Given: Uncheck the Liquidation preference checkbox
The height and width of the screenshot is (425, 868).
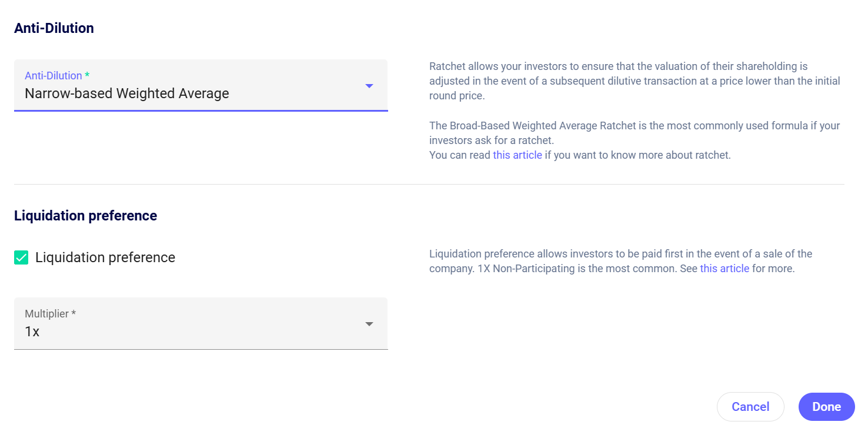Looking at the screenshot, I should click(21, 257).
